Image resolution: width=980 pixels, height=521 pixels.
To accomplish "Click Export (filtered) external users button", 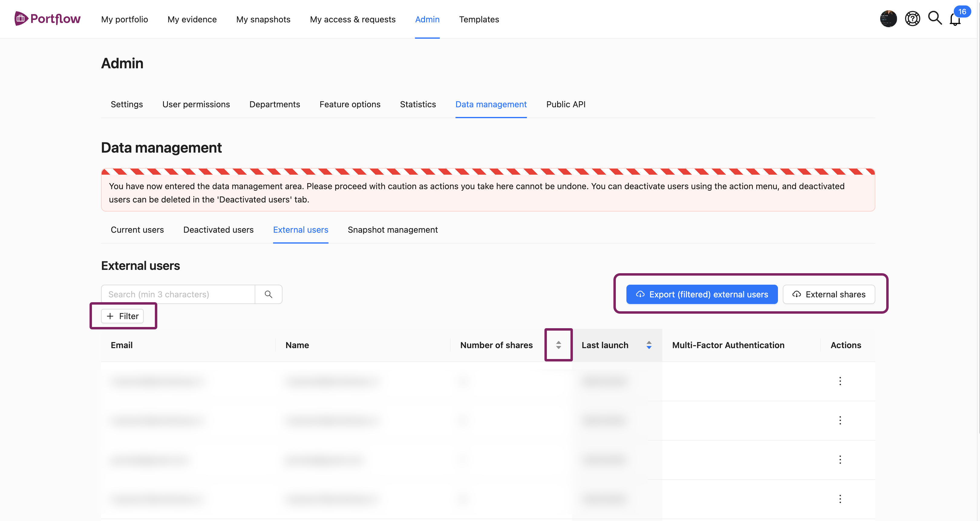I will pos(702,295).
